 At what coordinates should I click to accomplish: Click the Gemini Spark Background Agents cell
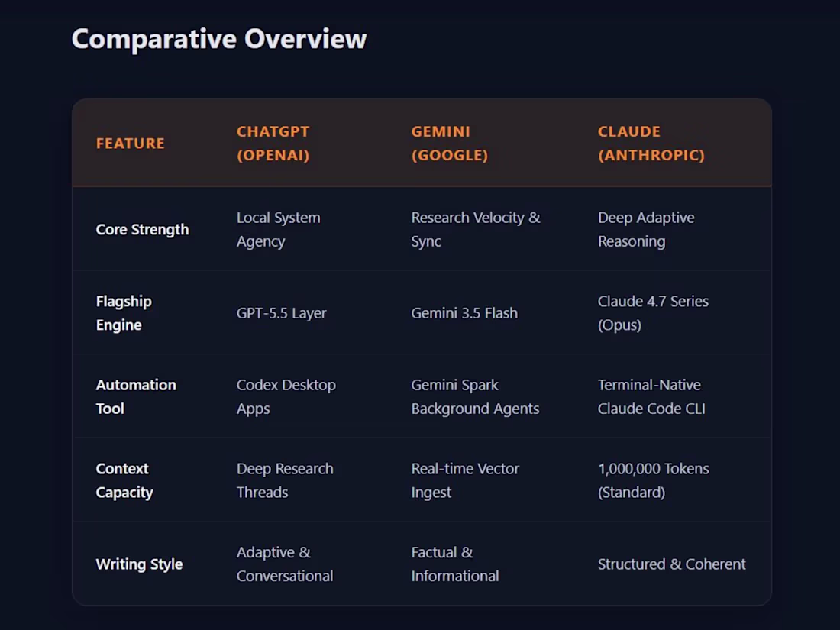coord(475,396)
